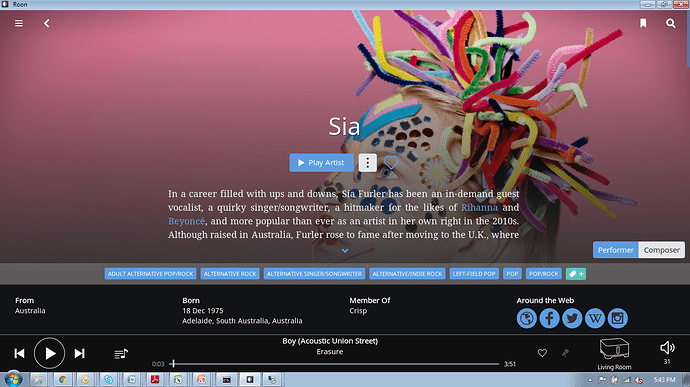Open Sia's Wikipedia page icon
Image resolution: width=690 pixels, height=387 pixels.
click(595, 318)
